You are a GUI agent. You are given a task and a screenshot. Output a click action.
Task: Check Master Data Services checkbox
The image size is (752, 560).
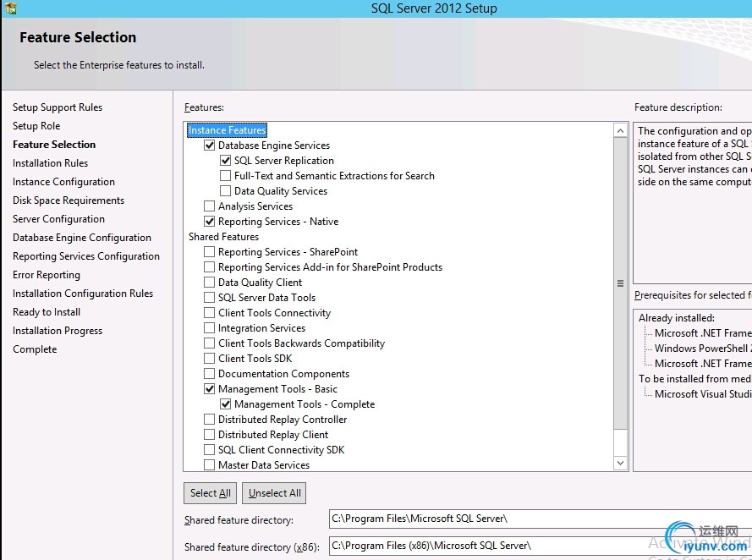pyautogui.click(x=210, y=465)
